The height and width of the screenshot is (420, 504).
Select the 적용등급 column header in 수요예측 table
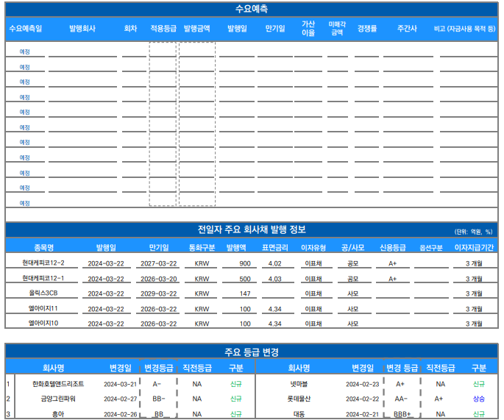[163, 29]
